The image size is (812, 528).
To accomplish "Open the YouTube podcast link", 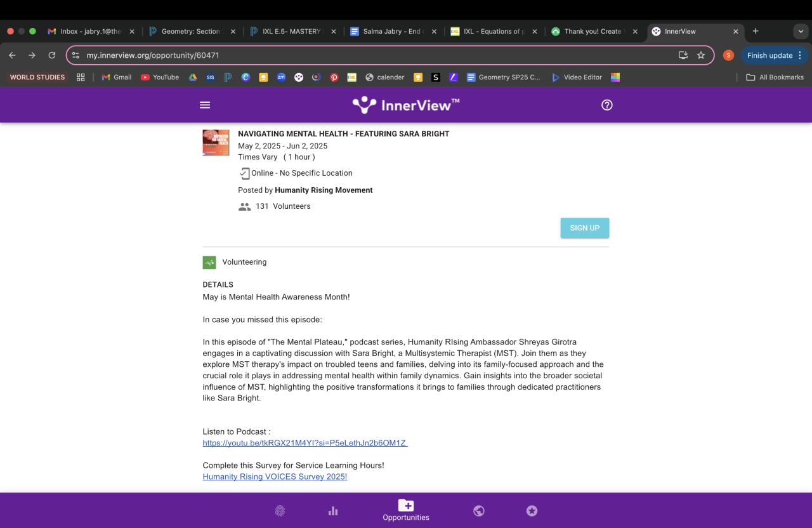I will [x=305, y=443].
